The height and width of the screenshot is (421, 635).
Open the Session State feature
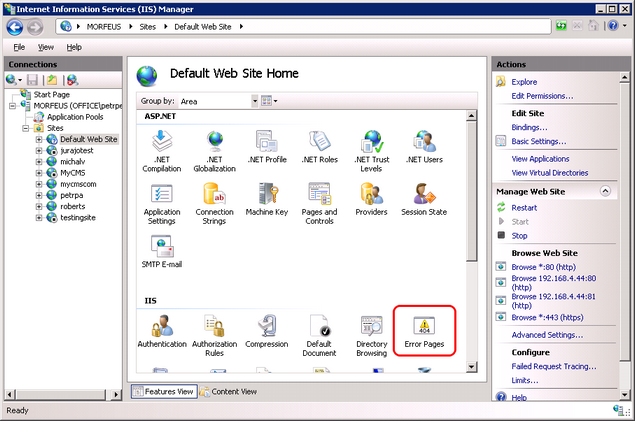[424, 199]
